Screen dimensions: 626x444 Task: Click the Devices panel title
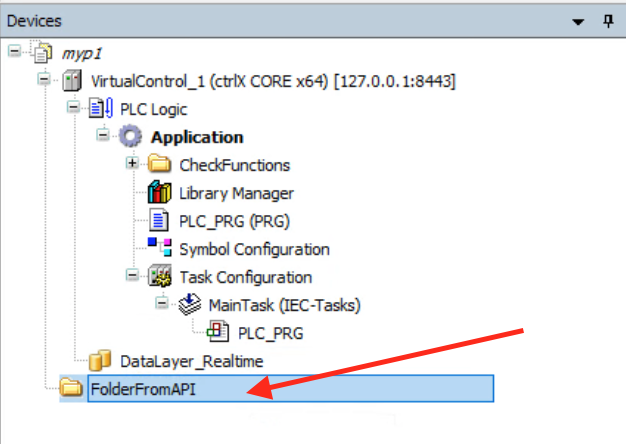coord(34,21)
